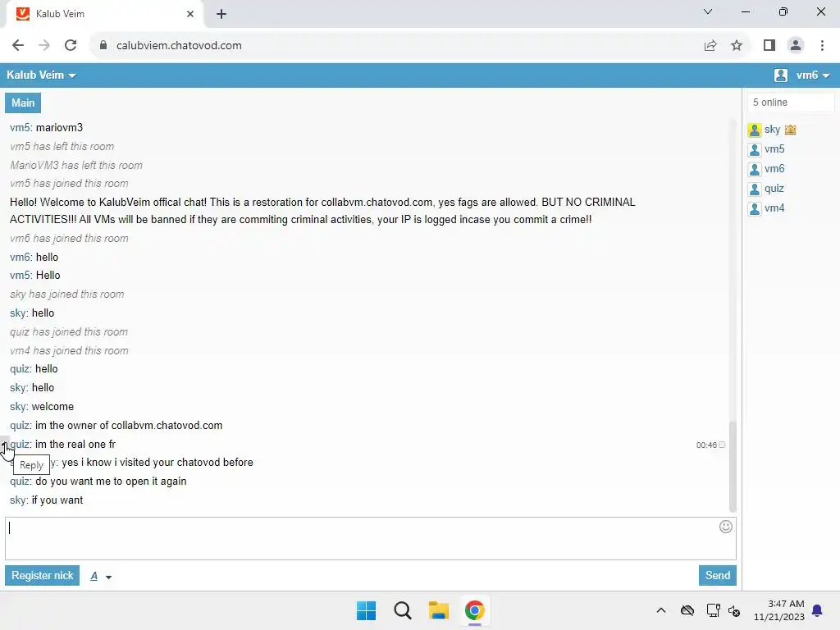The width and height of the screenshot is (840, 630).
Task: Open clock showing 3:47 AM
Action: (x=779, y=610)
